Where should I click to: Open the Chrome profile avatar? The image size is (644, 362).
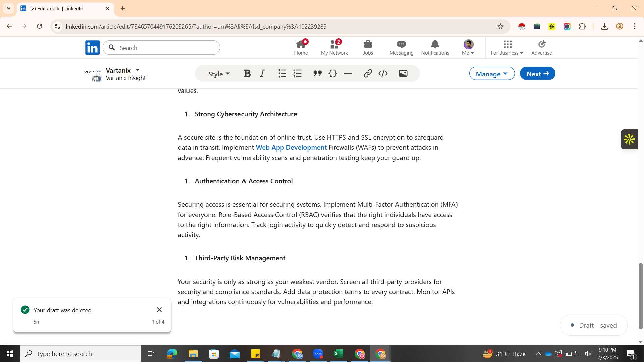[620, 26]
